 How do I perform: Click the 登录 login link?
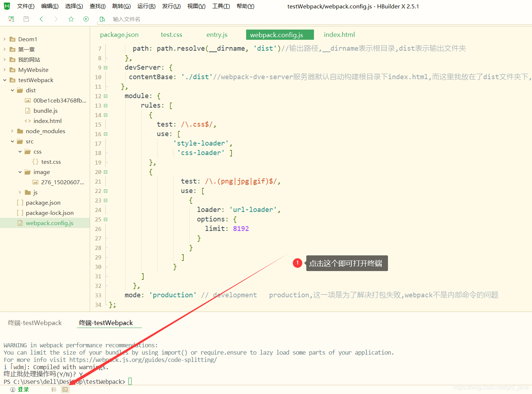coord(23,390)
